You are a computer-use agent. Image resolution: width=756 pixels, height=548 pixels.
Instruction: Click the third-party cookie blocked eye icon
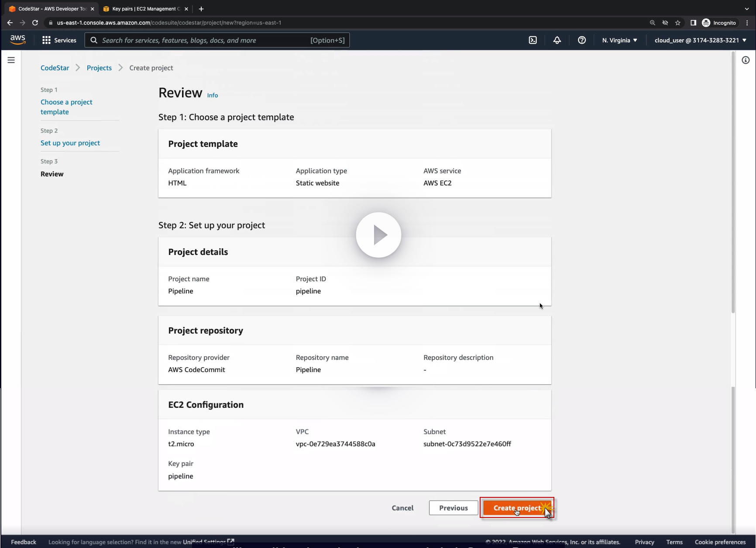pos(665,23)
